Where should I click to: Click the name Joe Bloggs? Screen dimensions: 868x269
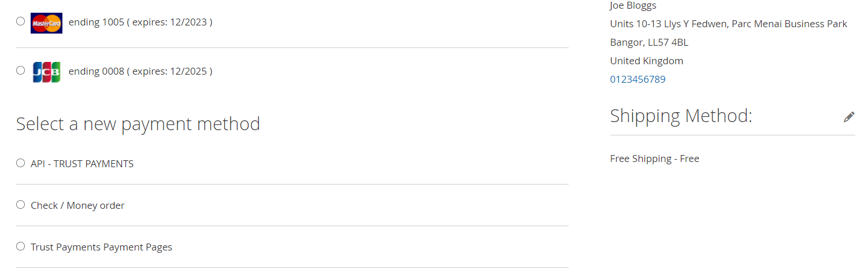point(633,6)
